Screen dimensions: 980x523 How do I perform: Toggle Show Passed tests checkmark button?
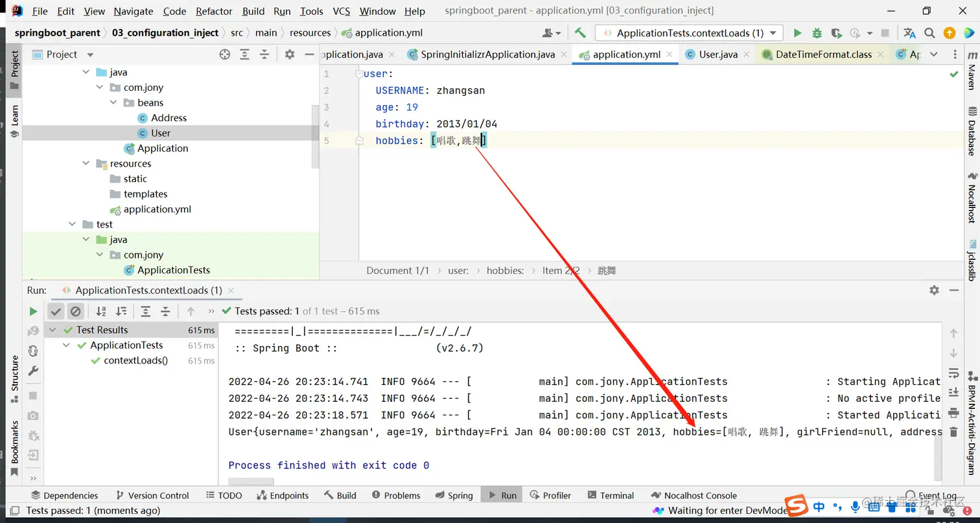(56, 311)
